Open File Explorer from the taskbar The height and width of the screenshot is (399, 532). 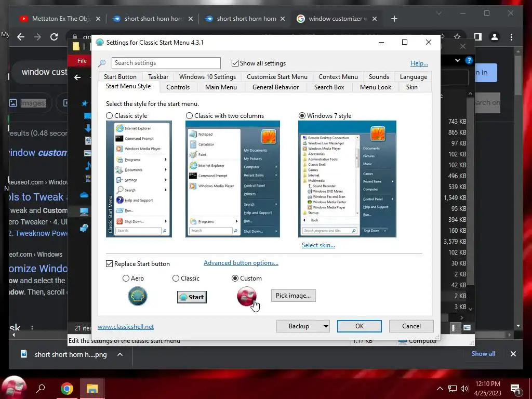coord(92,389)
